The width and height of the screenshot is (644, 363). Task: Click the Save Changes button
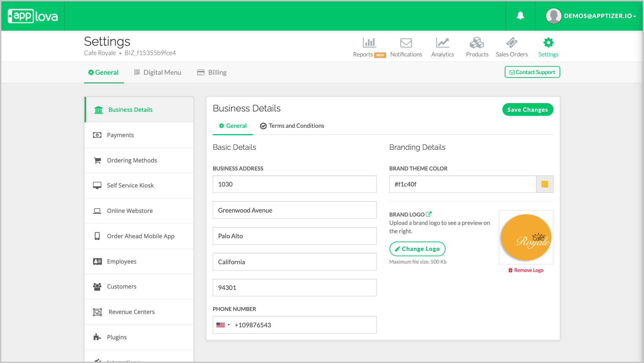tap(527, 110)
